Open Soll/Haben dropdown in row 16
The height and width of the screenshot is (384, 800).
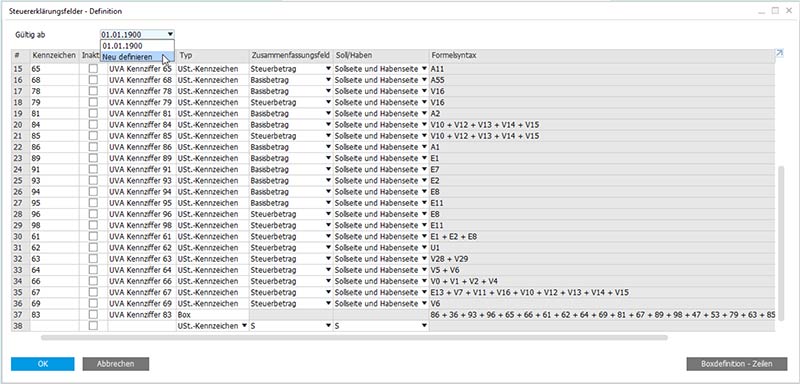coord(424,80)
